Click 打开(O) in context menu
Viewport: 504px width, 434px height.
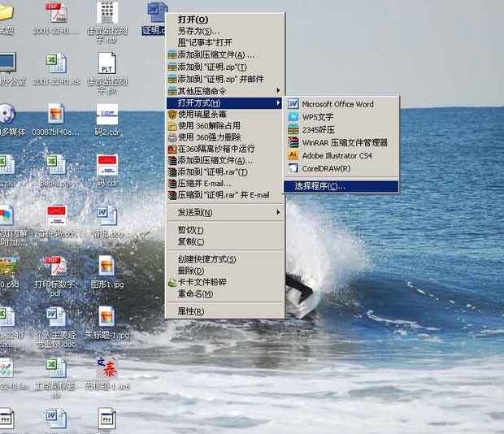tap(224, 20)
